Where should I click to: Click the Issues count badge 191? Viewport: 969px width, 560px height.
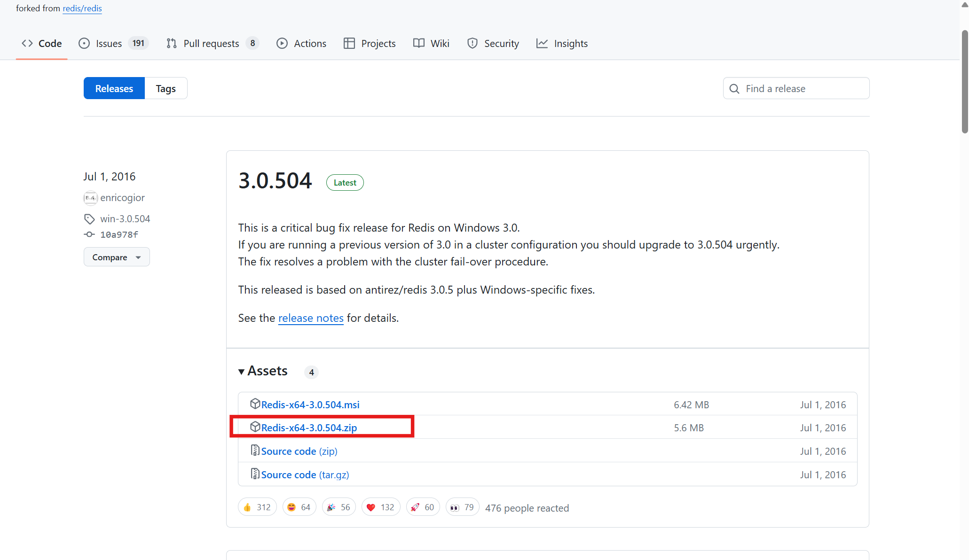pos(138,43)
